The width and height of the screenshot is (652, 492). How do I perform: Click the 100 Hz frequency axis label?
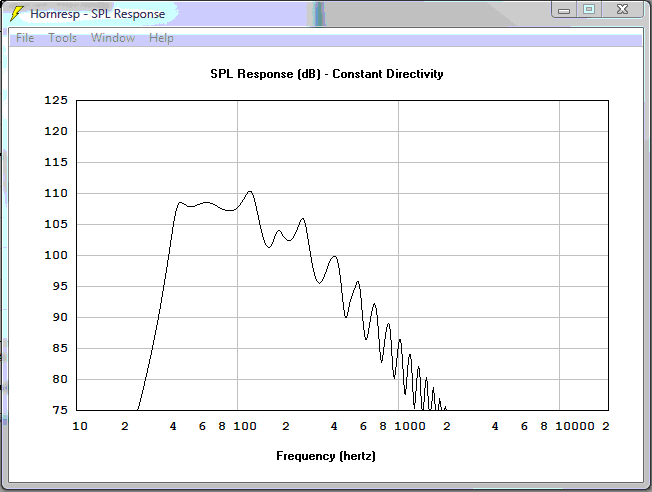click(x=244, y=426)
